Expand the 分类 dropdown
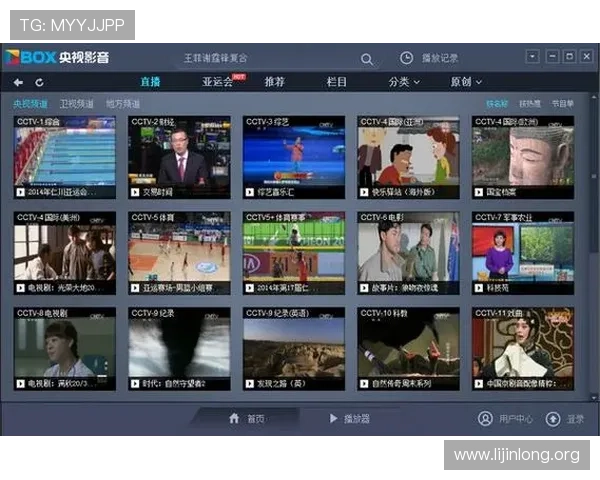 [x=404, y=82]
